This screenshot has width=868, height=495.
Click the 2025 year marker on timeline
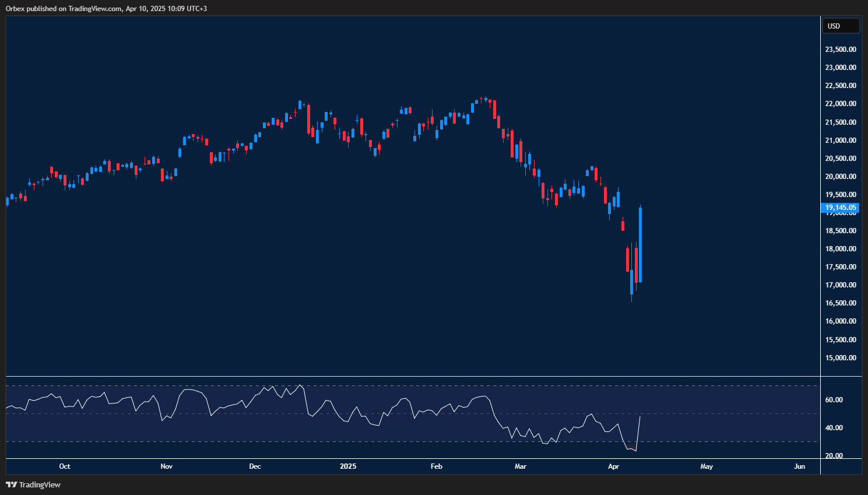tap(348, 466)
